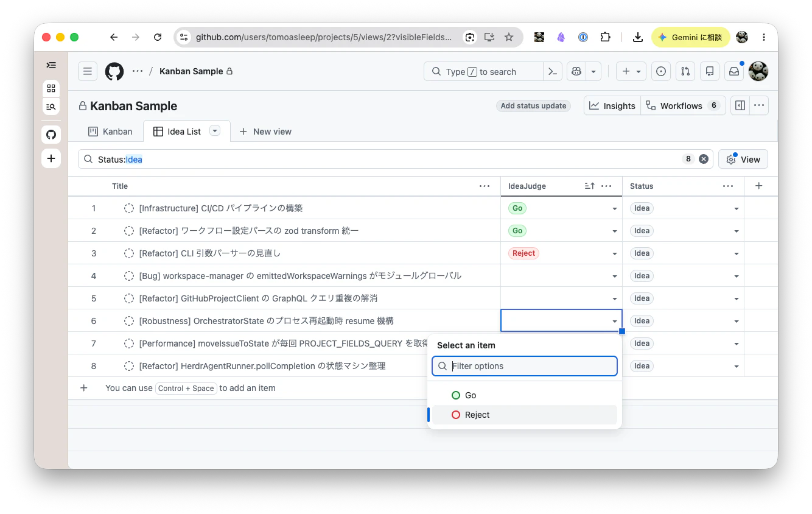Clear the Status:Idea filter

click(x=704, y=159)
